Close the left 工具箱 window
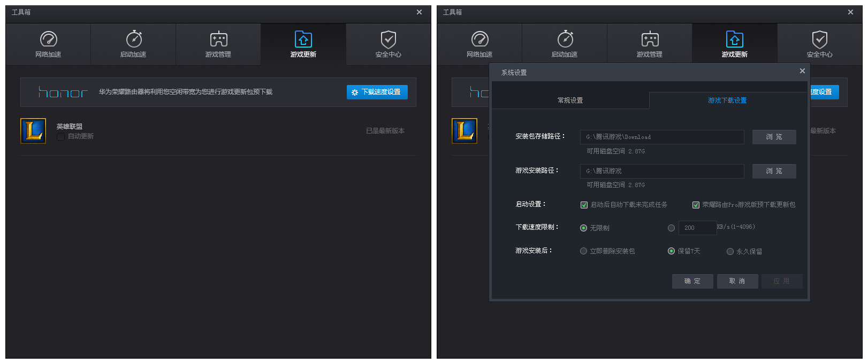The height and width of the screenshot is (364, 868). (x=419, y=12)
